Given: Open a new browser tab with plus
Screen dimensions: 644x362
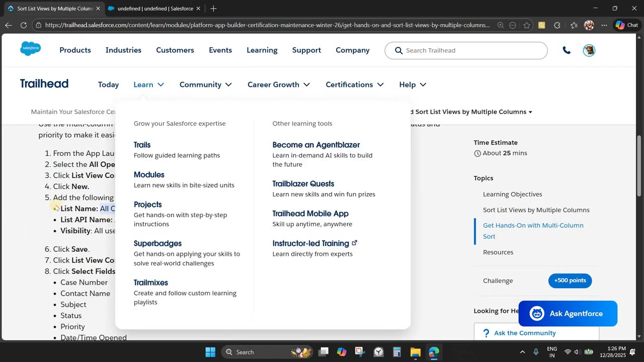Looking at the screenshot, I should pos(213,9).
